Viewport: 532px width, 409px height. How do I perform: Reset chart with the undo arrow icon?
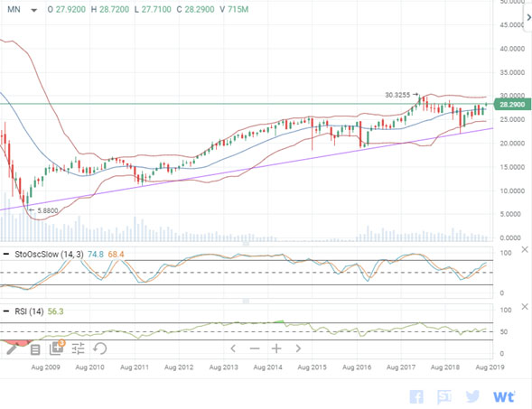pos(99,349)
